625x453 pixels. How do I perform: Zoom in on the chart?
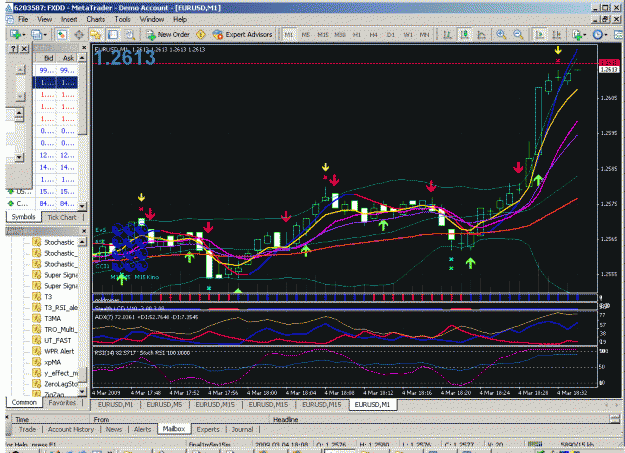coord(501,35)
